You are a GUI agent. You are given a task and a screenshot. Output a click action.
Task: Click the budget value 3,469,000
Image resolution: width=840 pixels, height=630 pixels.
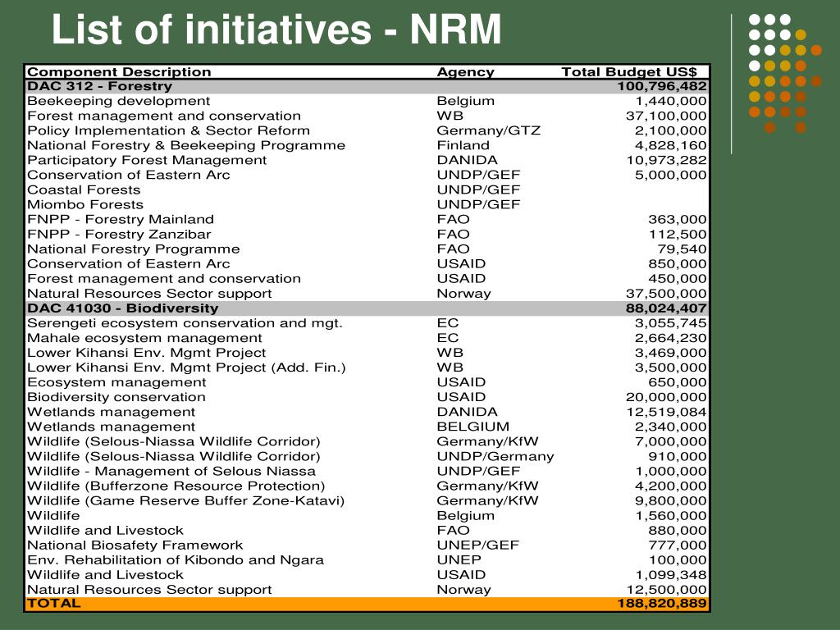(x=671, y=353)
